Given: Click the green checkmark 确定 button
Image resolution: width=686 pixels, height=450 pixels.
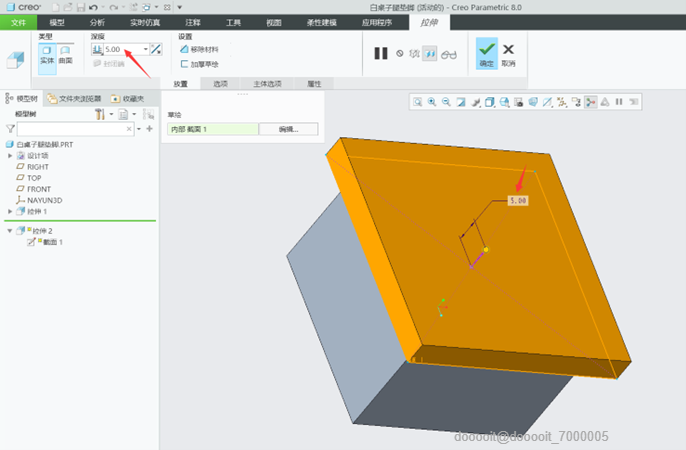Looking at the screenshot, I should [487, 53].
